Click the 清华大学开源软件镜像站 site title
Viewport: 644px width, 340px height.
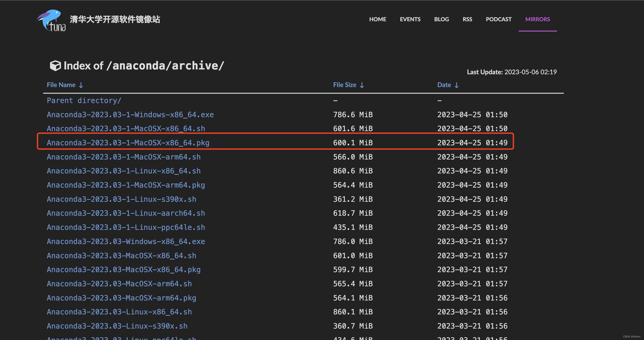(x=115, y=19)
